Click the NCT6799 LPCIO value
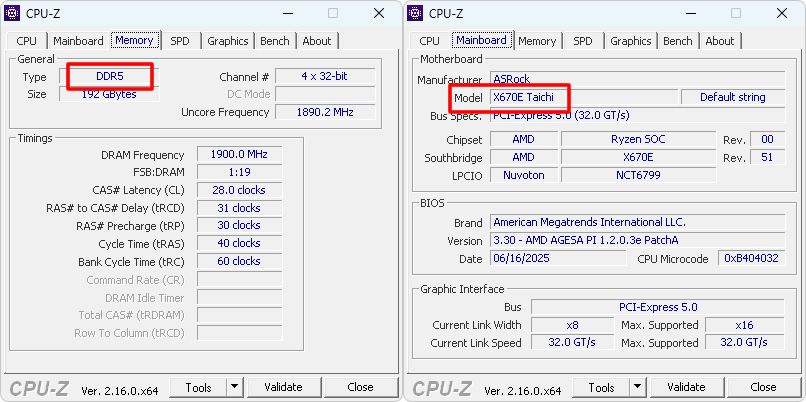 638,175
